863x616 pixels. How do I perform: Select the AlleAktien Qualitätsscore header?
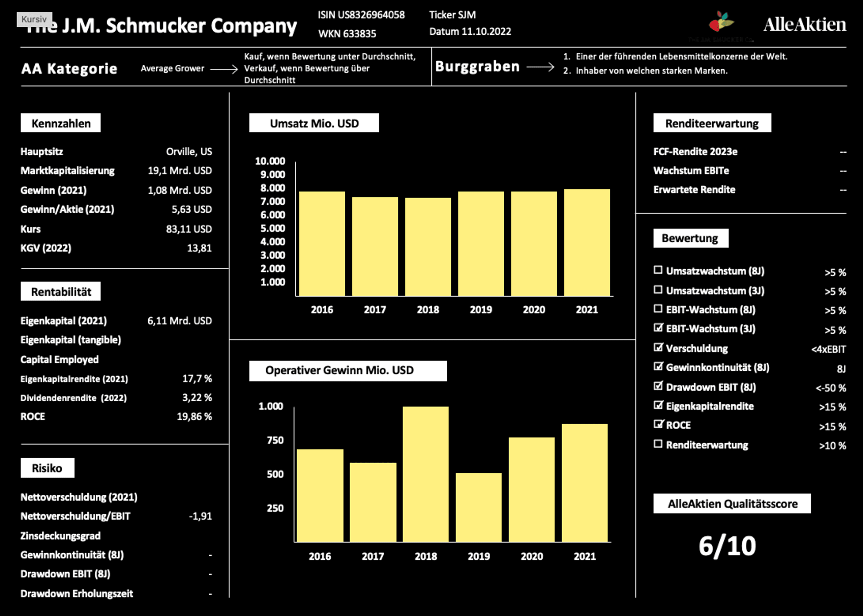click(732, 503)
